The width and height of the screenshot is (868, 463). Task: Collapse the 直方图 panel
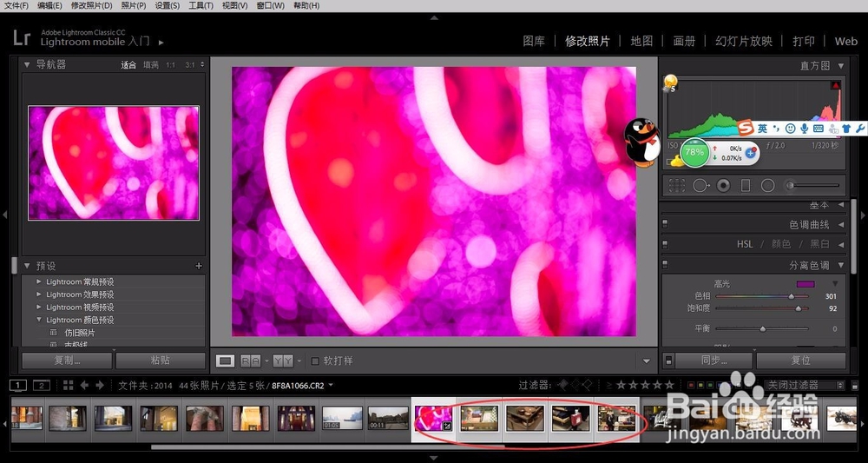(841, 66)
